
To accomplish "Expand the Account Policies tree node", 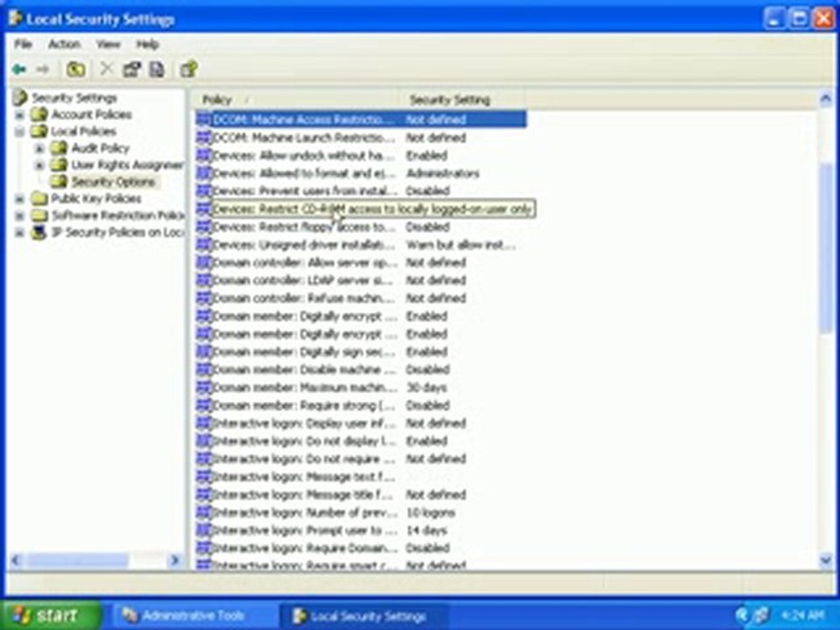I will coord(19,115).
